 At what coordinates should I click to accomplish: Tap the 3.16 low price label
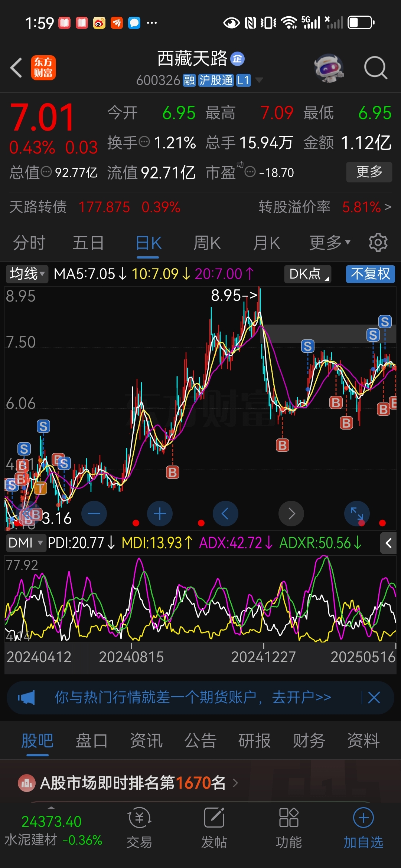[x=57, y=518]
